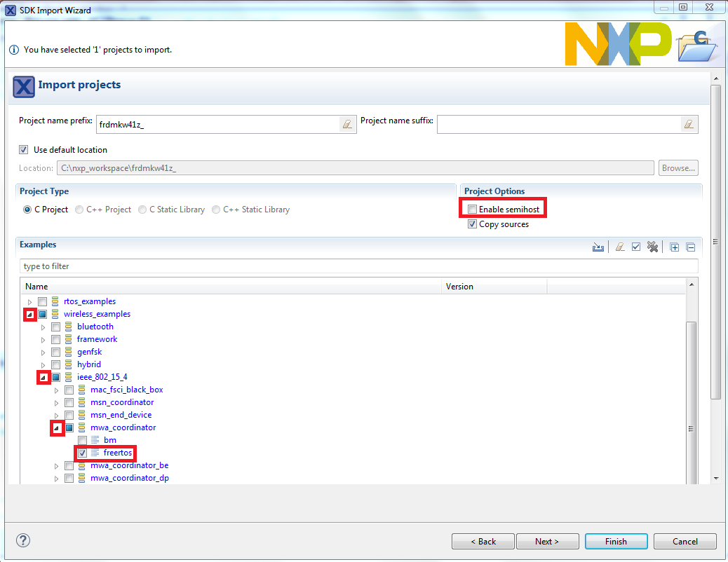The height and width of the screenshot is (562, 728).
Task: Toggle the Use default location checkbox
Action: [24, 150]
